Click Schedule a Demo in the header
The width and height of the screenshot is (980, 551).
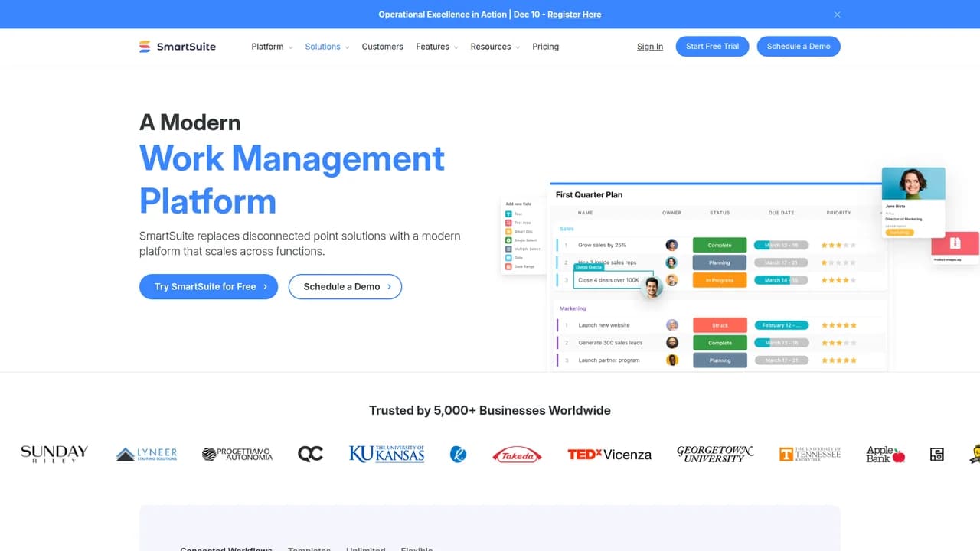pyautogui.click(x=799, y=47)
